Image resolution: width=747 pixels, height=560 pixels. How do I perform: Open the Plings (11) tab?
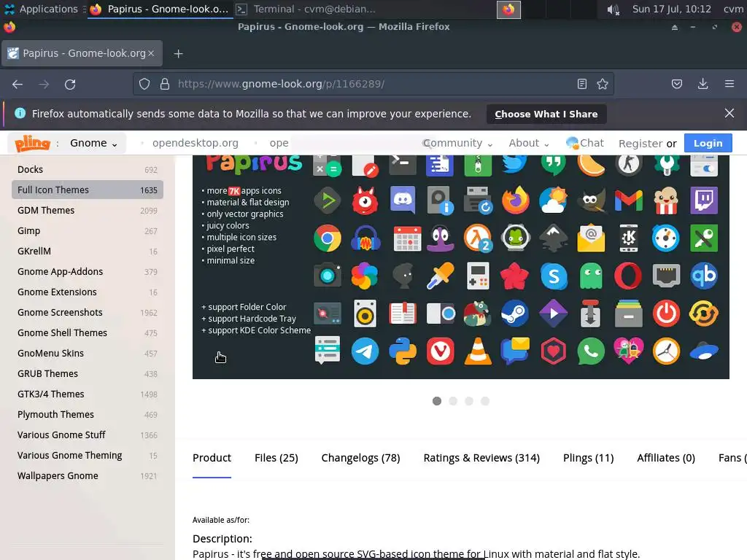(589, 458)
